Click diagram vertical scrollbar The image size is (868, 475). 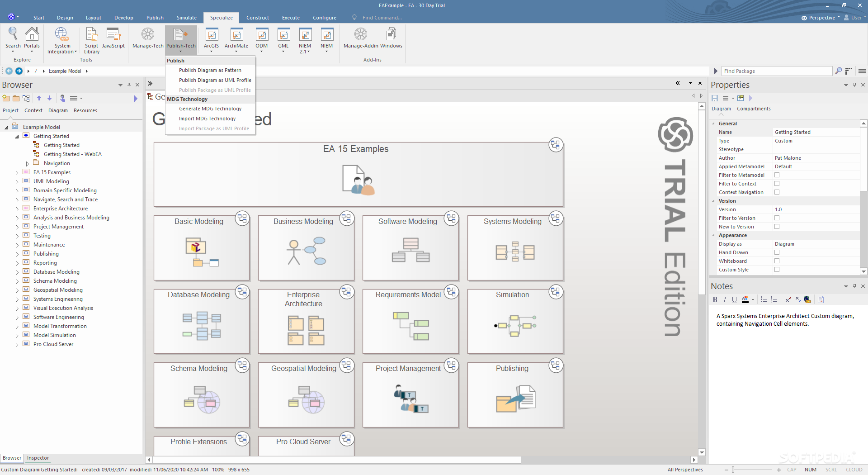tap(702, 201)
